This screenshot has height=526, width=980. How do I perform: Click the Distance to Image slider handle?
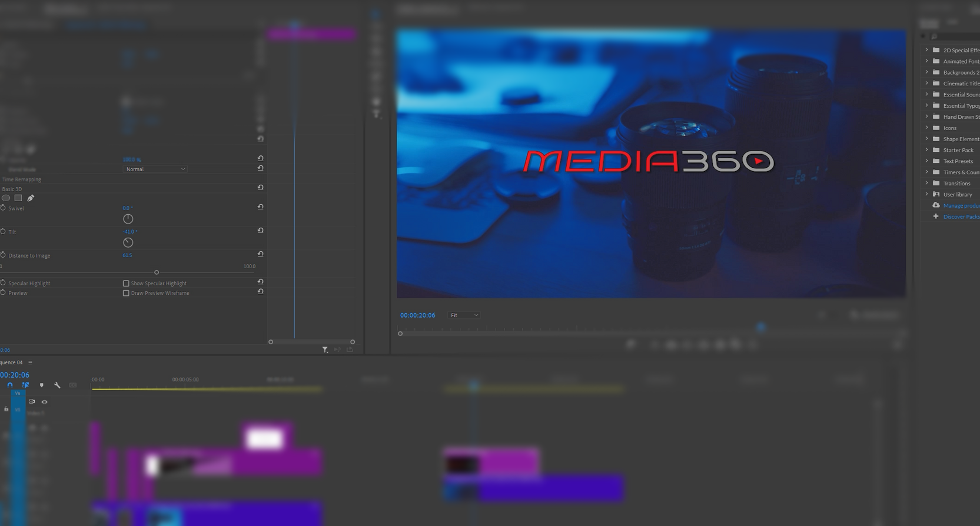157,272
